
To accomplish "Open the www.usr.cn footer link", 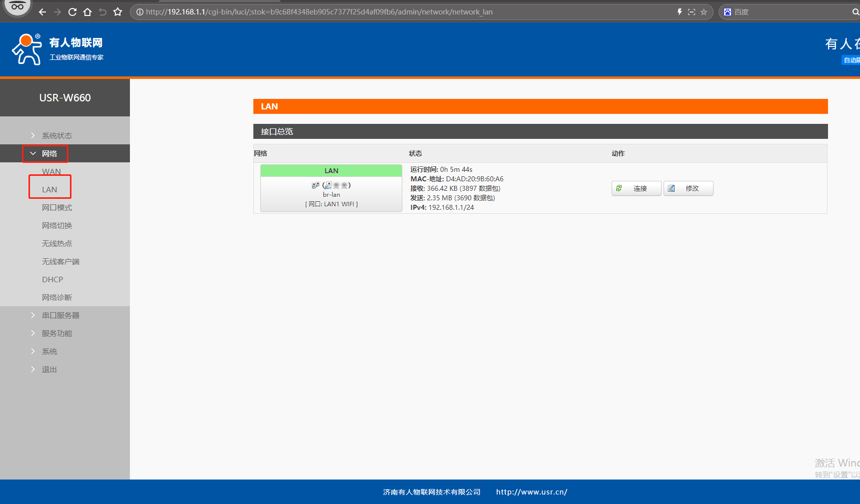I will 531,492.
